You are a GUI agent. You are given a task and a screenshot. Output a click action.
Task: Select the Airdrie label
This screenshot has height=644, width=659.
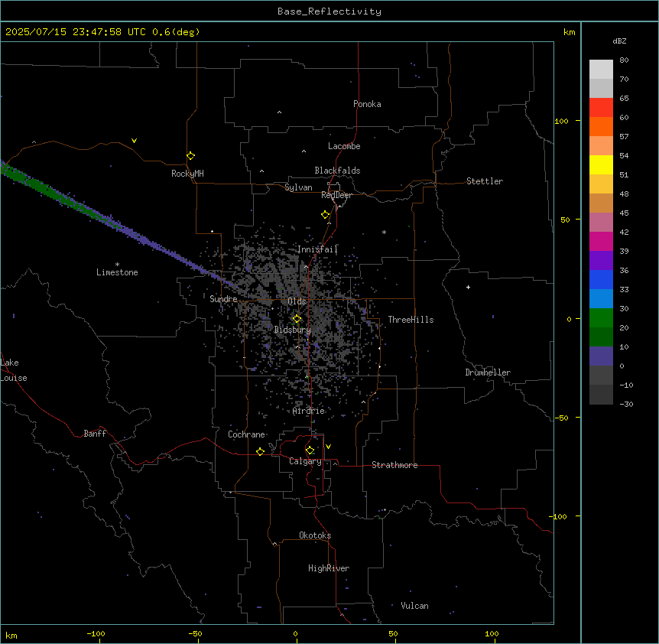point(309,411)
